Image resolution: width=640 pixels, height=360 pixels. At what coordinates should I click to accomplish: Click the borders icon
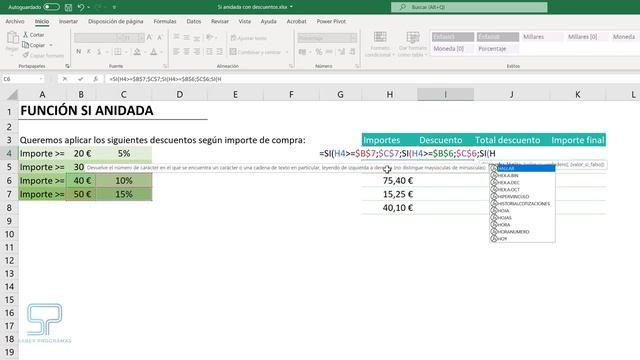tap(118, 52)
